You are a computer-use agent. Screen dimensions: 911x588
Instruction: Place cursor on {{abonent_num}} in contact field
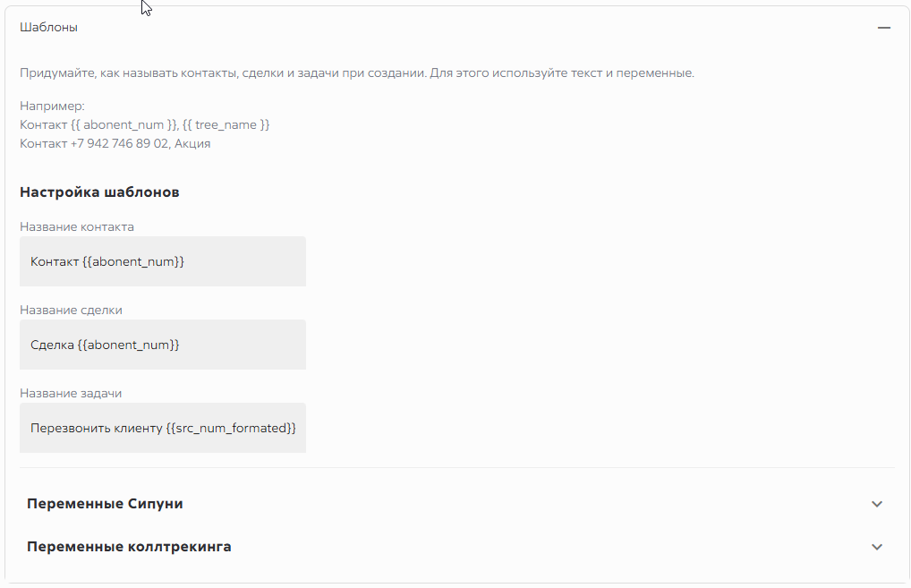click(x=133, y=261)
